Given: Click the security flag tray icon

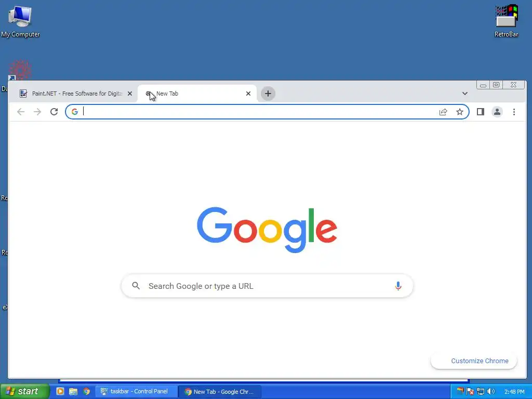Looking at the screenshot, I should (x=470, y=392).
